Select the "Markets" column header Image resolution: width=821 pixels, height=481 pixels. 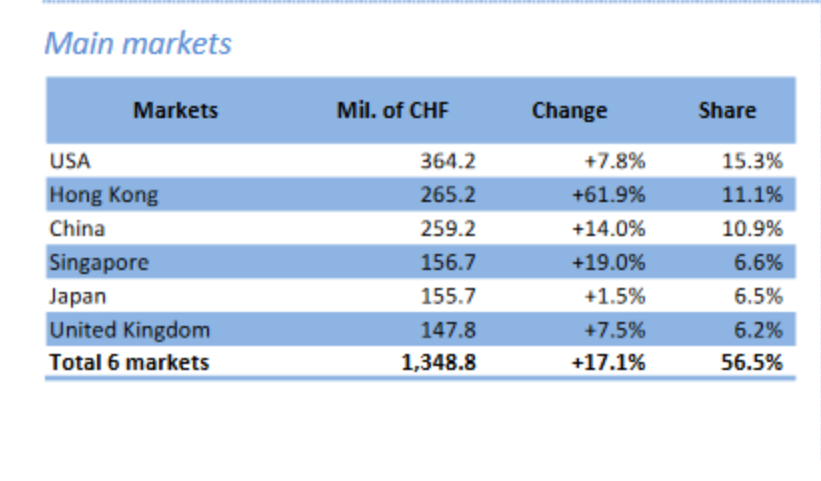point(175,110)
